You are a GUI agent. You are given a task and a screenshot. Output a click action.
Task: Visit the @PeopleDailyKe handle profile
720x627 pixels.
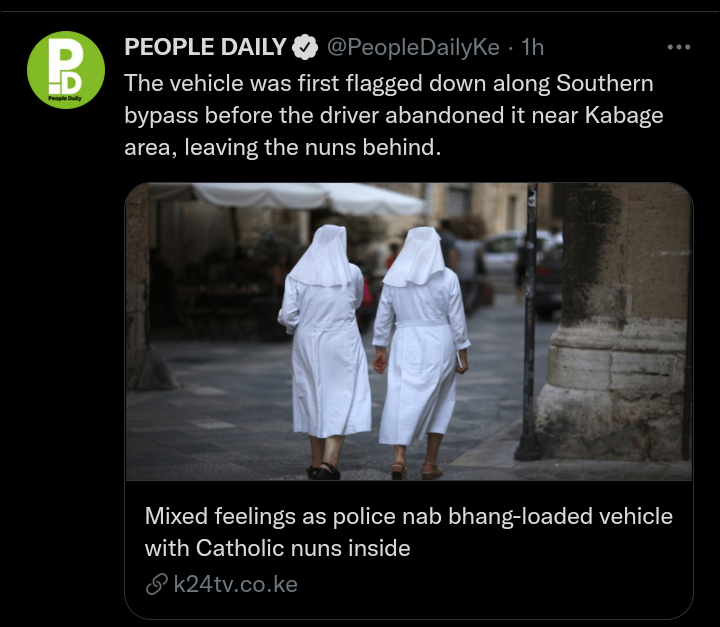tap(413, 47)
